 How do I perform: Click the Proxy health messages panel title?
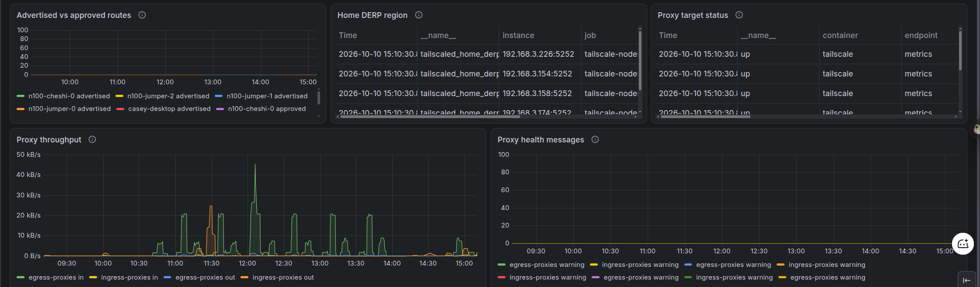tap(541, 140)
